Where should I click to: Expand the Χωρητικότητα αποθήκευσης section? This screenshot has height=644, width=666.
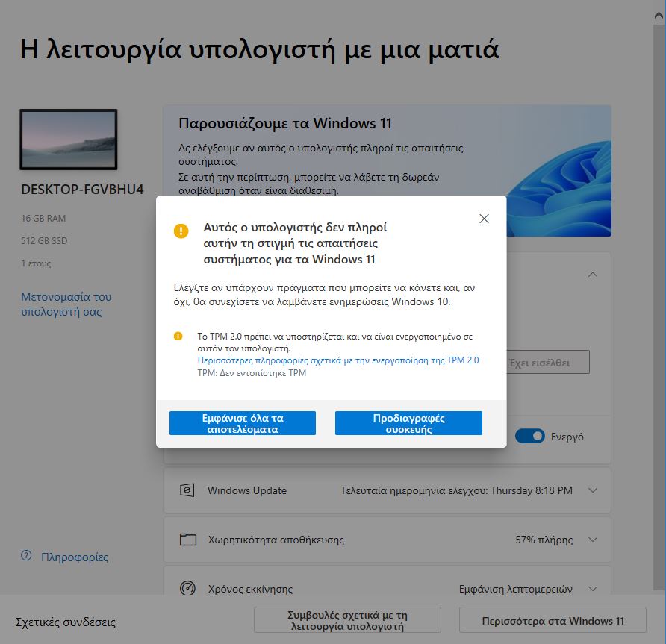593,540
